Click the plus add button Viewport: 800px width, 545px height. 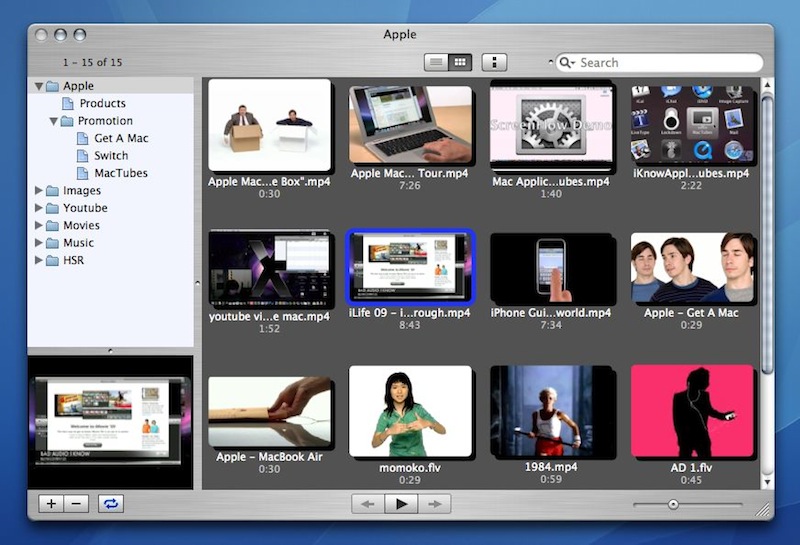coord(51,504)
